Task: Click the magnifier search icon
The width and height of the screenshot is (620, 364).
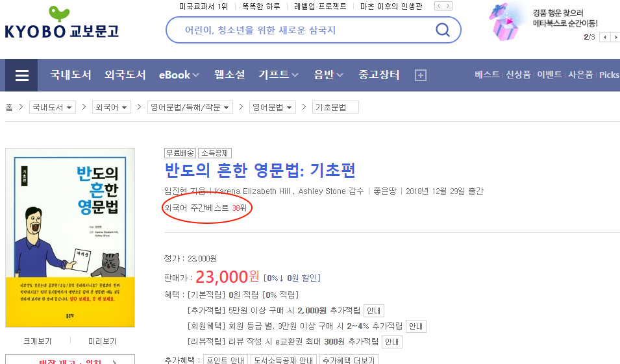Action: point(443,30)
